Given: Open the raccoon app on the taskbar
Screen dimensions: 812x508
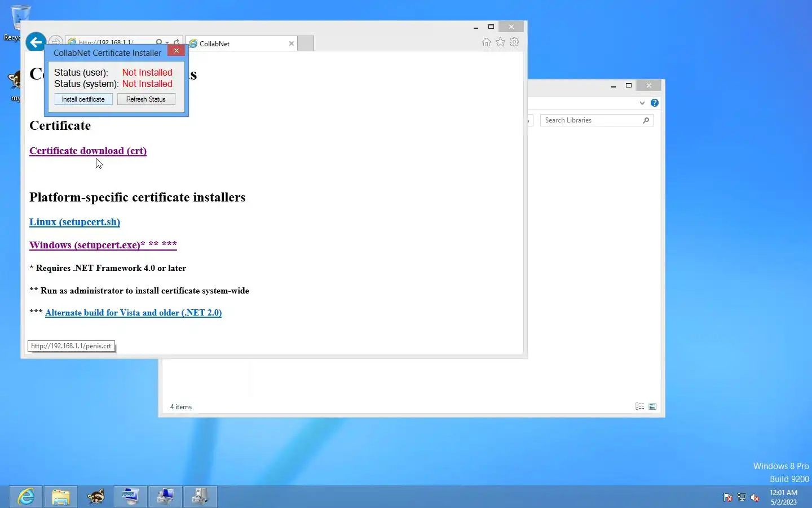Looking at the screenshot, I should pos(96,497).
